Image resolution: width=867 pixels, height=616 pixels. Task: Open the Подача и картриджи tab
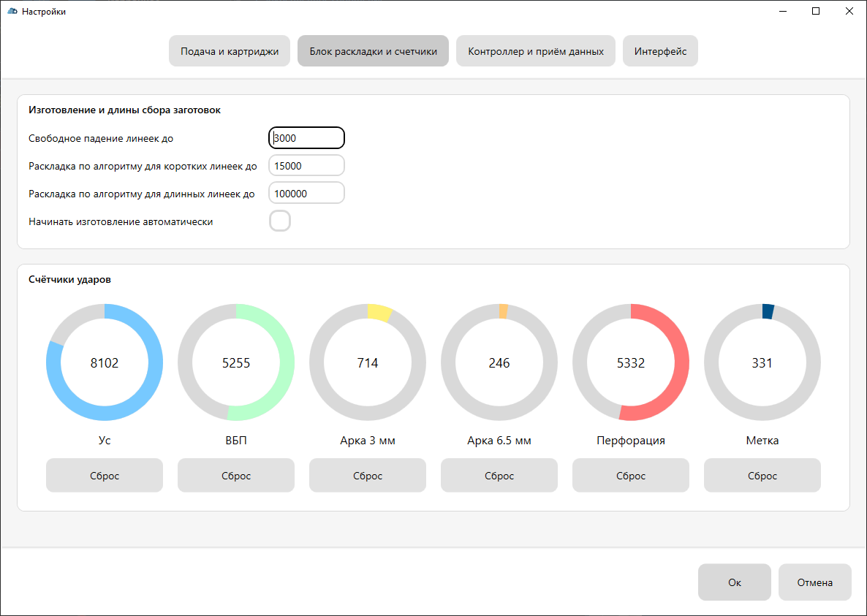[230, 52]
